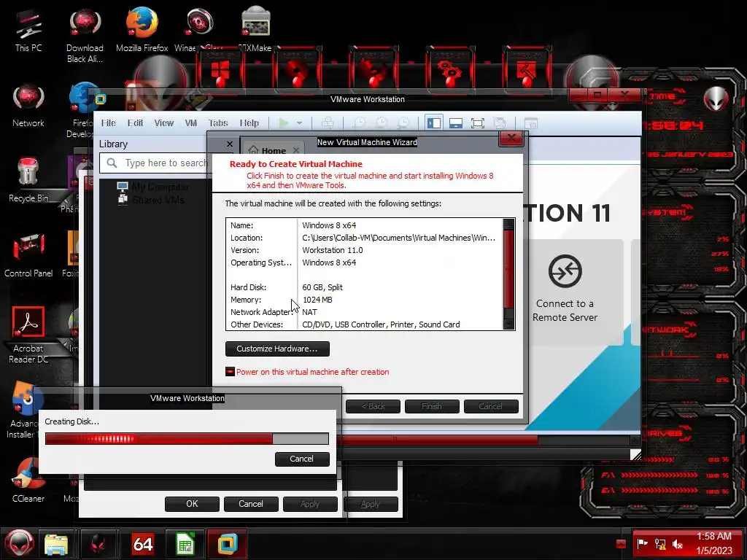
Task: Click the Action Center flag tray icon
Action: coord(643,543)
